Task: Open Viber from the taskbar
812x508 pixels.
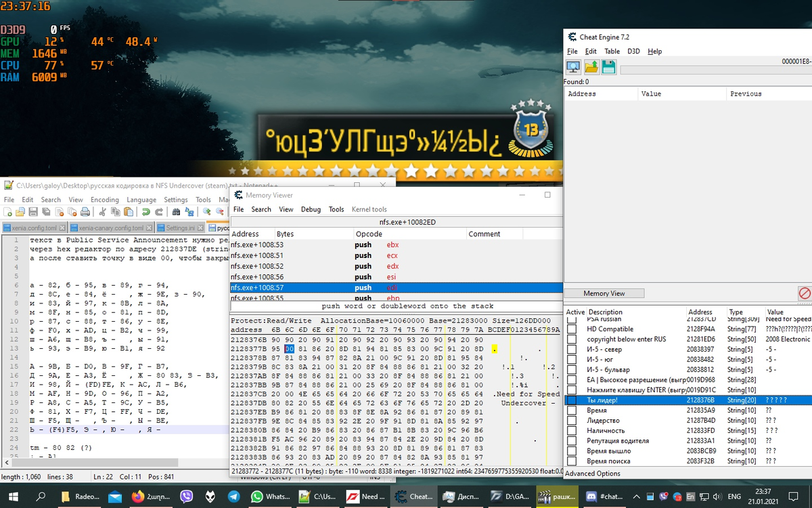Action: tap(187, 496)
